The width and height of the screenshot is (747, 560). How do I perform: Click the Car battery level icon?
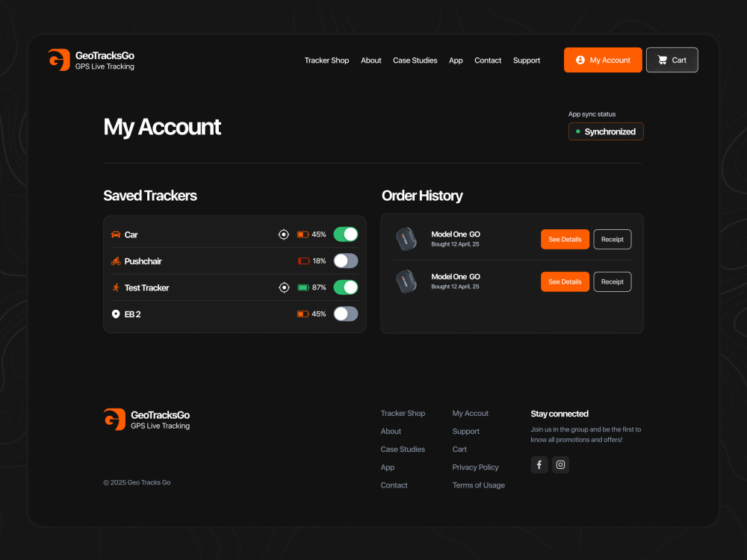pyautogui.click(x=303, y=234)
